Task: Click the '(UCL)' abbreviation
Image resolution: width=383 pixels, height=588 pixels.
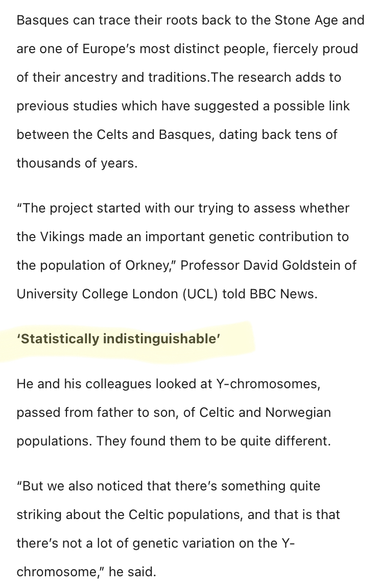Action: click(200, 294)
